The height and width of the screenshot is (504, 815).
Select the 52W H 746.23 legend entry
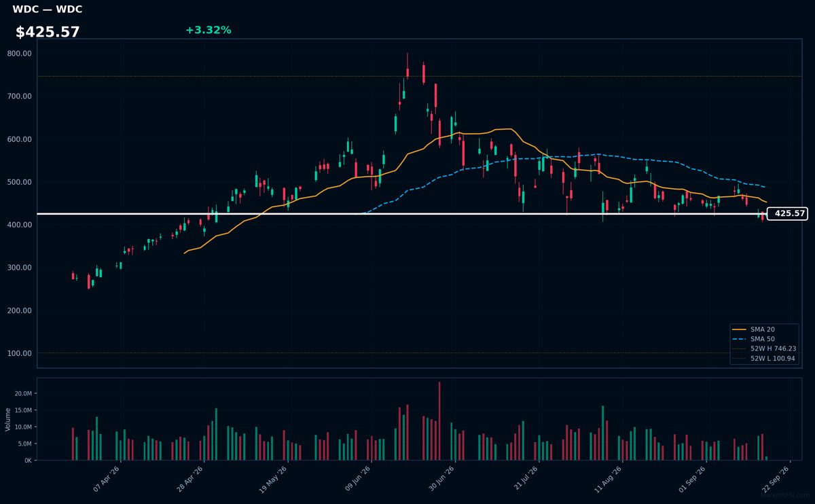[x=764, y=348]
